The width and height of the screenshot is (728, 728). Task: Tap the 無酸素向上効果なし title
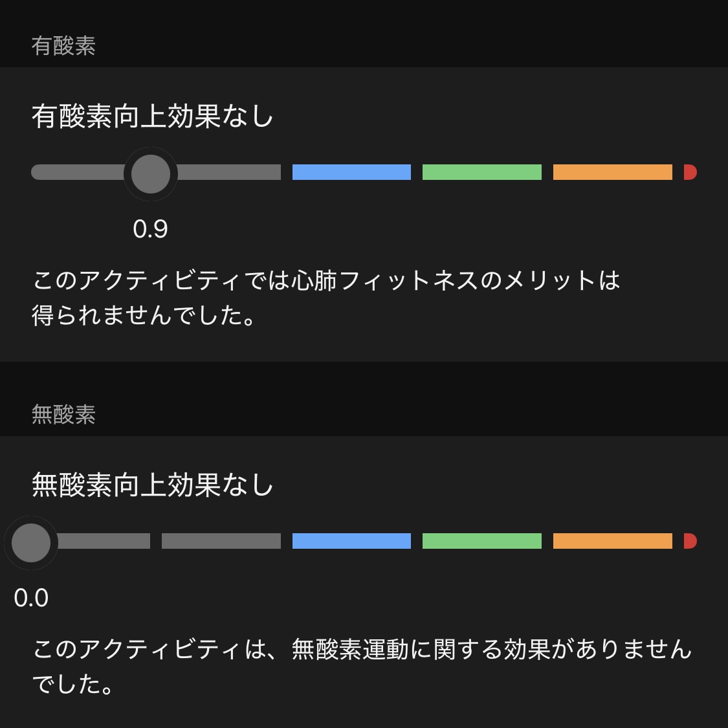point(152,485)
